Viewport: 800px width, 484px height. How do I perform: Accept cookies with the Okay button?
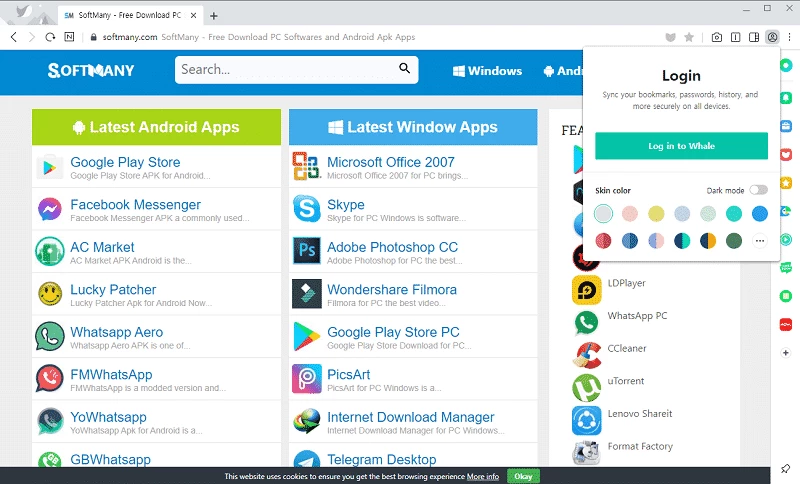[x=522, y=476]
